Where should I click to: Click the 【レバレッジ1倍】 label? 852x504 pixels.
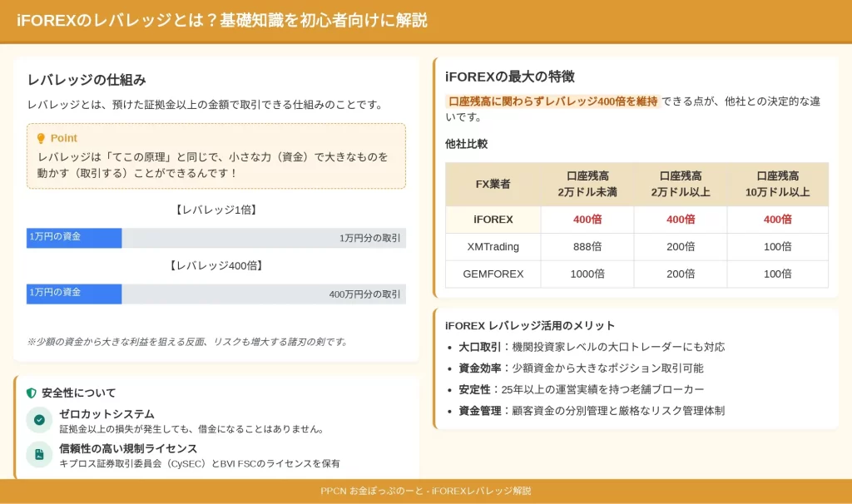pos(216,210)
